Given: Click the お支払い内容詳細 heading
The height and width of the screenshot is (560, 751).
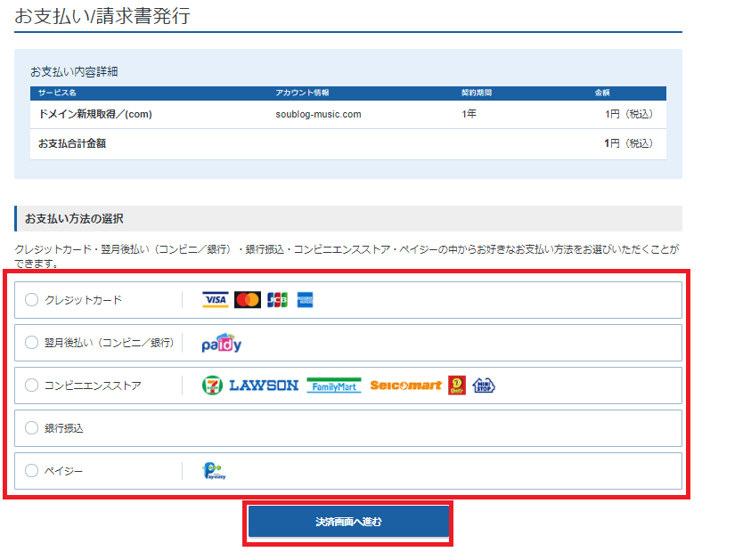Looking at the screenshot, I should point(74,72).
